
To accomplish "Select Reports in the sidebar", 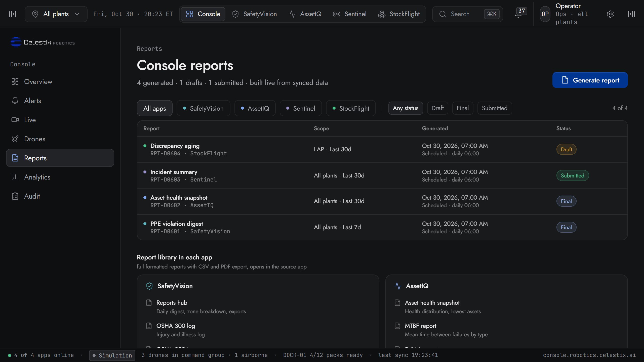I will pos(60,158).
